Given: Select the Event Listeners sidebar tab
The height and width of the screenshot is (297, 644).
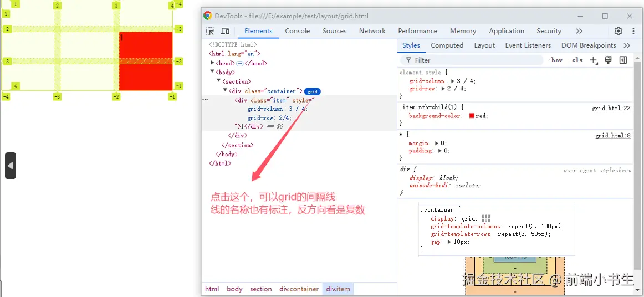Looking at the screenshot, I should point(528,45).
